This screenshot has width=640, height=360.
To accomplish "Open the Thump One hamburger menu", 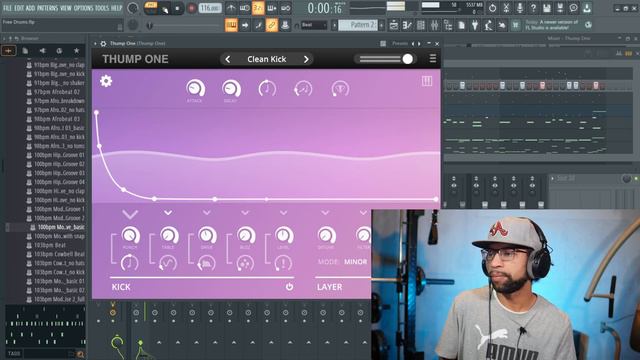I will 433,59.
